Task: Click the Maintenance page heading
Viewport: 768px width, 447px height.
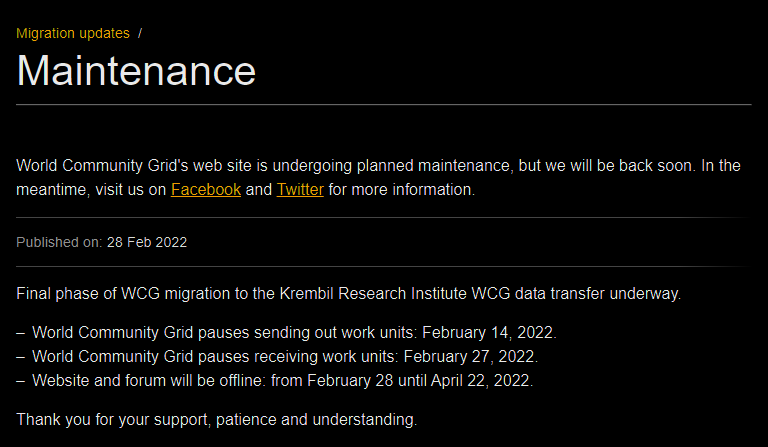Action: [136, 71]
